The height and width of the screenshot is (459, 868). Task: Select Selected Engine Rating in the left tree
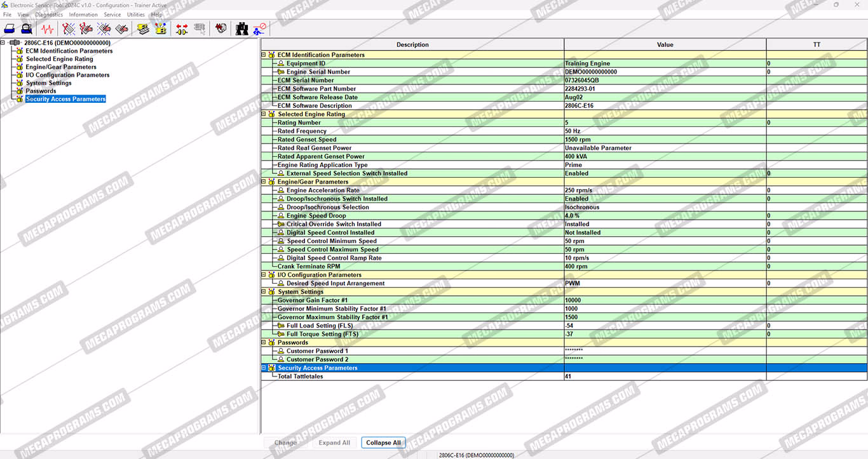(59, 59)
